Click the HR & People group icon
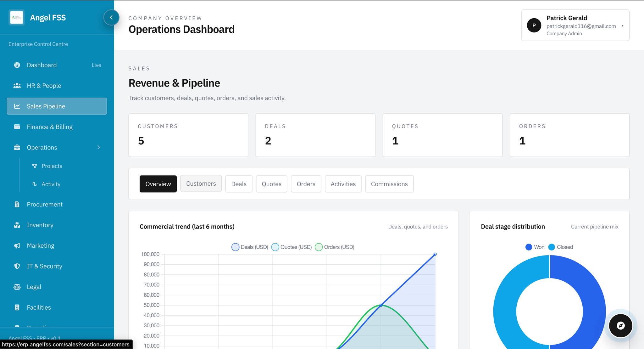This screenshot has width=644, height=349. click(x=17, y=86)
